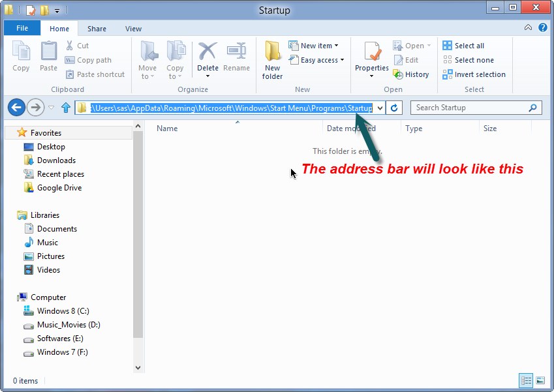Minimize the ribbon with the caret icon

pyautogui.click(x=528, y=27)
